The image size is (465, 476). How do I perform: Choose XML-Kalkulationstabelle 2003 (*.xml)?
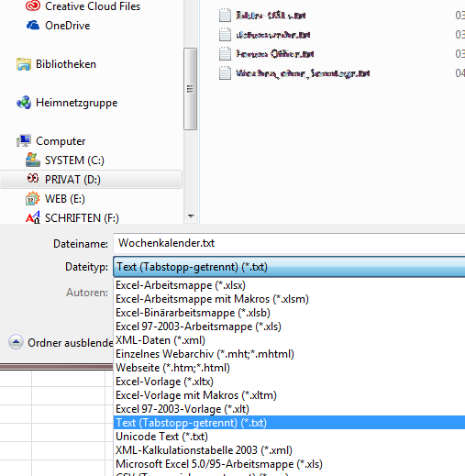[289, 450]
